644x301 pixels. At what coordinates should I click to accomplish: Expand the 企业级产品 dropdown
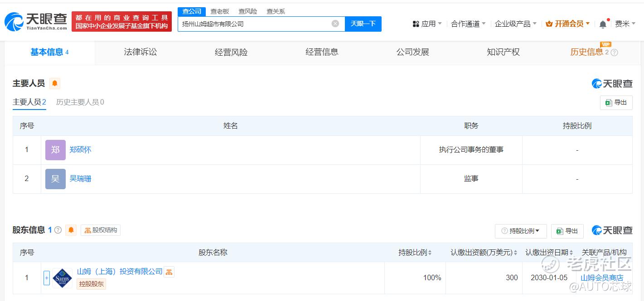pyautogui.click(x=515, y=24)
